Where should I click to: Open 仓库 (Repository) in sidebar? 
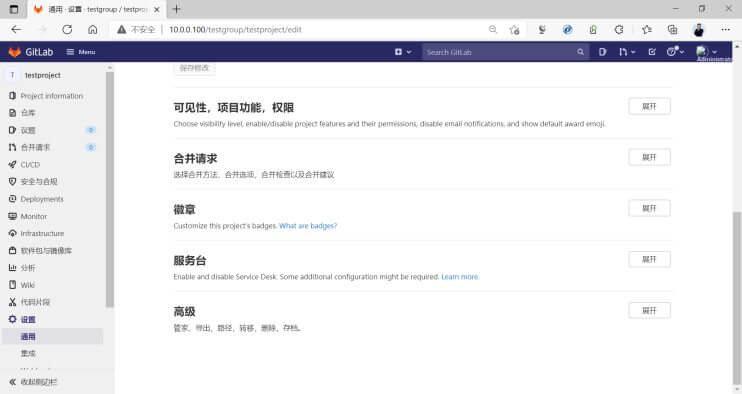point(28,113)
